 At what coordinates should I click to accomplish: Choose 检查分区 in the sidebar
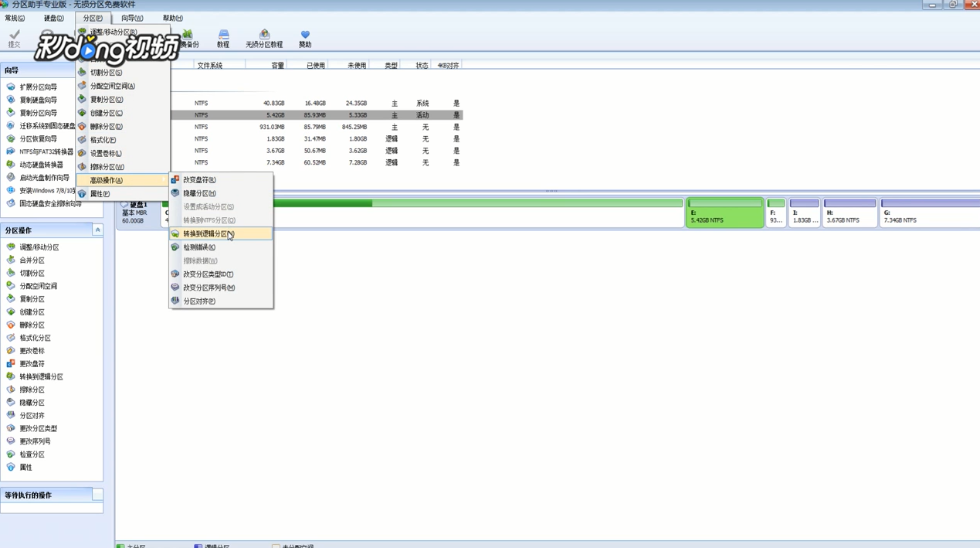tap(32, 454)
